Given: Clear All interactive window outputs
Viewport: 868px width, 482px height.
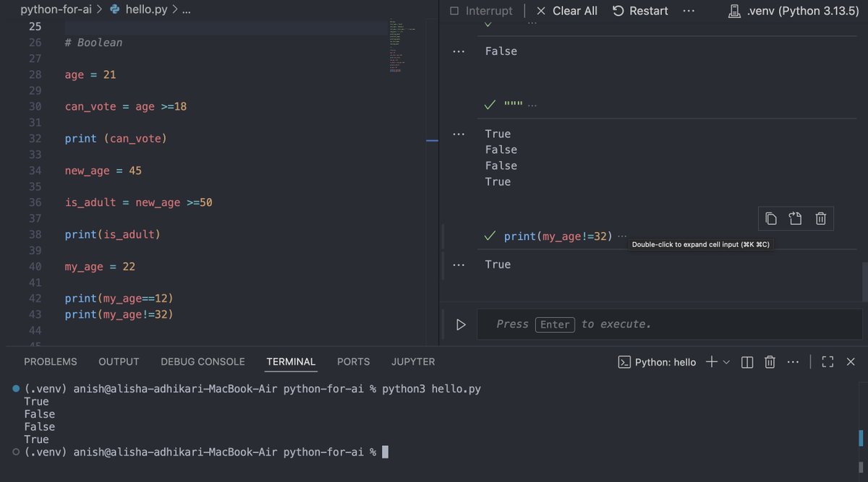Looking at the screenshot, I should pos(567,11).
